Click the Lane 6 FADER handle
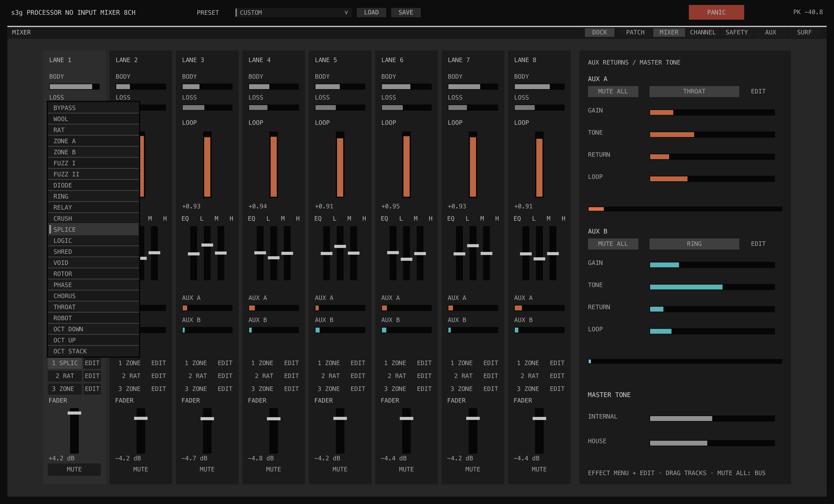834x504 pixels. coord(406,418)
